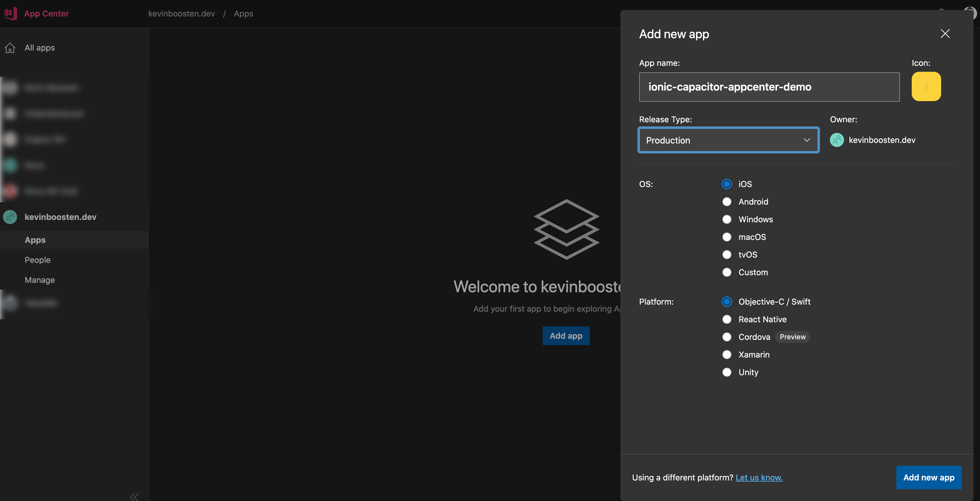980x501 pixels.
Task: Pick Xamarin as the platform
Action: point(727,355)
